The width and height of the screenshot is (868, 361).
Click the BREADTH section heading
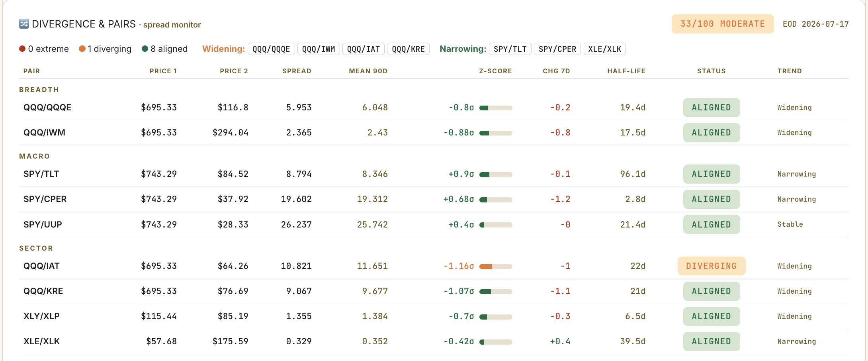click(39, 90)
